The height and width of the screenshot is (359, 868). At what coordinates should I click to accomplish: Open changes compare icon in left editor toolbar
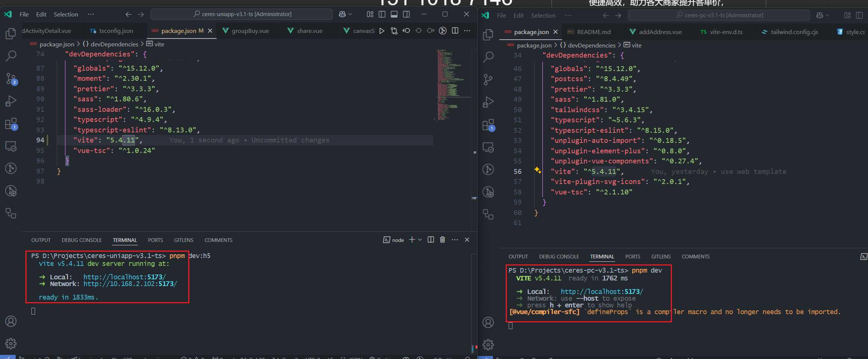[394, 31]
